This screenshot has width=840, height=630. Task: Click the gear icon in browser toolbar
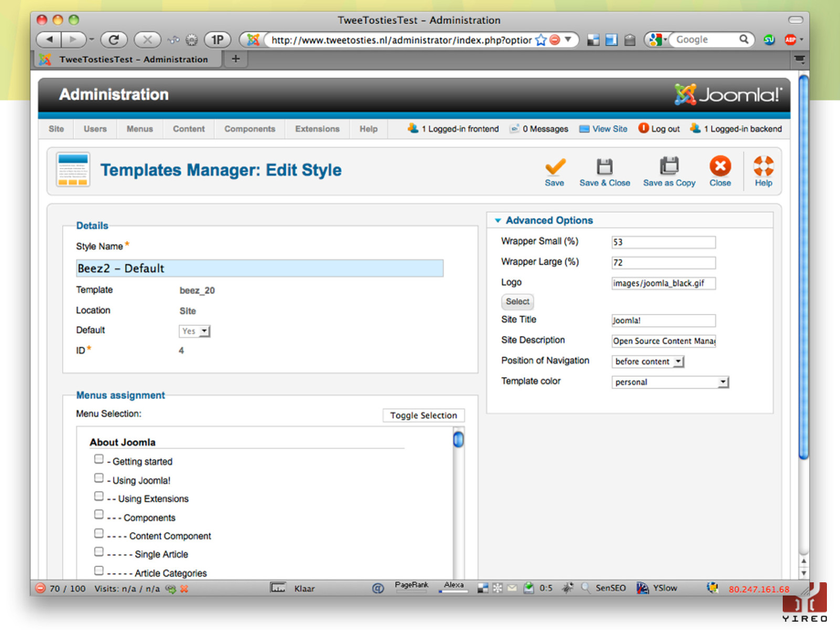pos(192,40)
